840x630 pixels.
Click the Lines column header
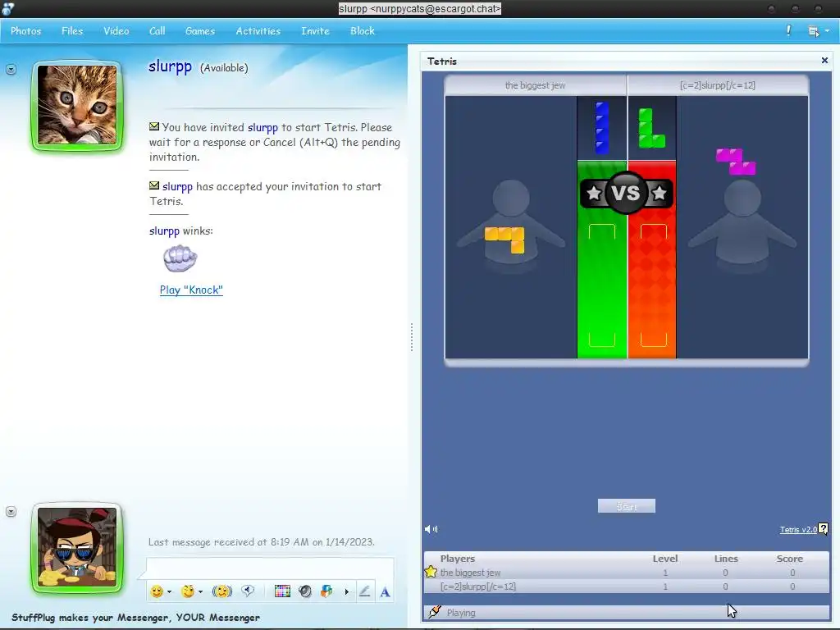726,559
